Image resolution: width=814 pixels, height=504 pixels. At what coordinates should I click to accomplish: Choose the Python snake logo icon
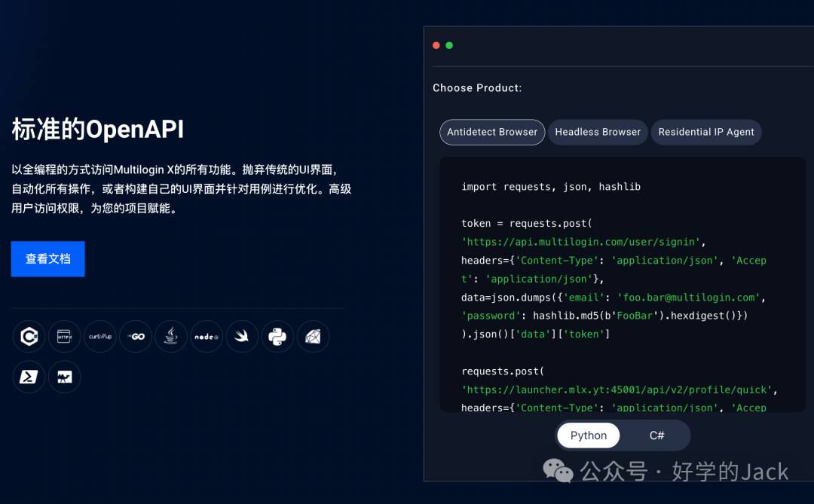point(277,337)
